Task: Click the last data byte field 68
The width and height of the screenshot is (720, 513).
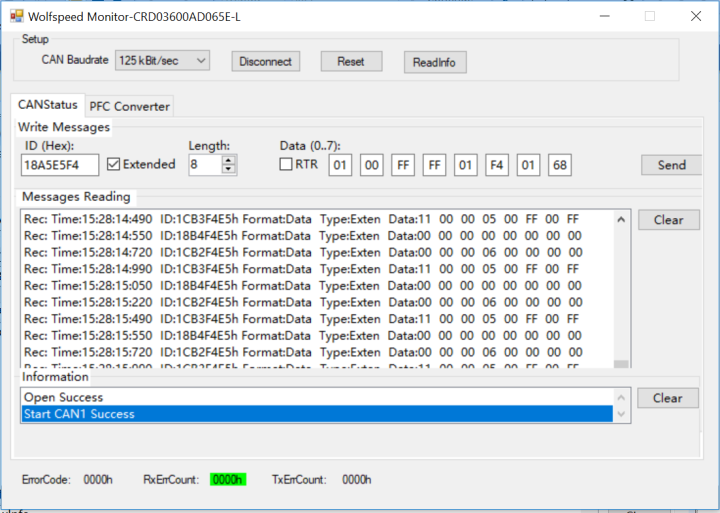Action: coord(559,165)
